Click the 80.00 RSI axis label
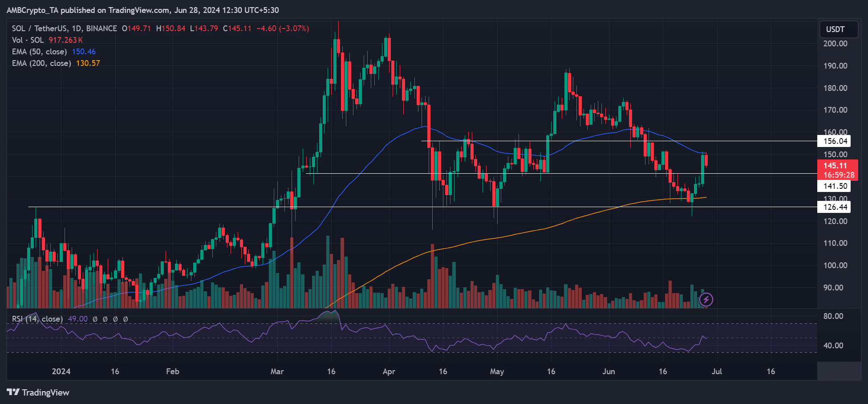 (833, 316)
